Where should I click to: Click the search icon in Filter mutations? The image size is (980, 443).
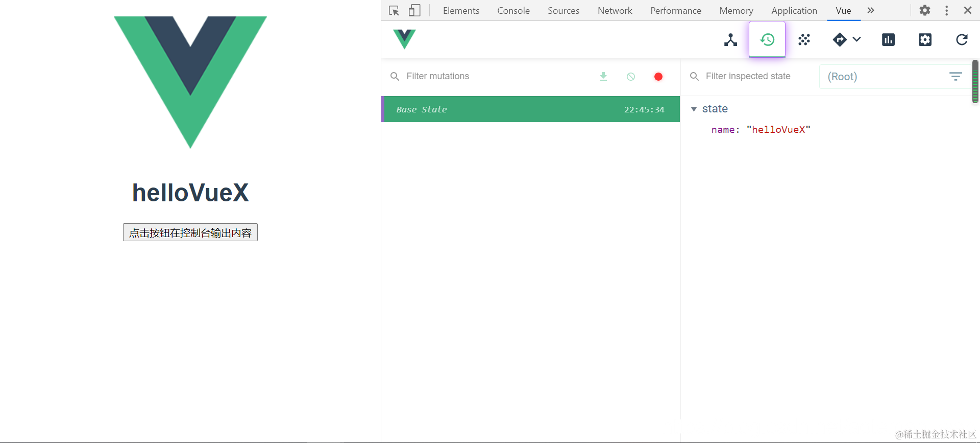click(395, 76)
